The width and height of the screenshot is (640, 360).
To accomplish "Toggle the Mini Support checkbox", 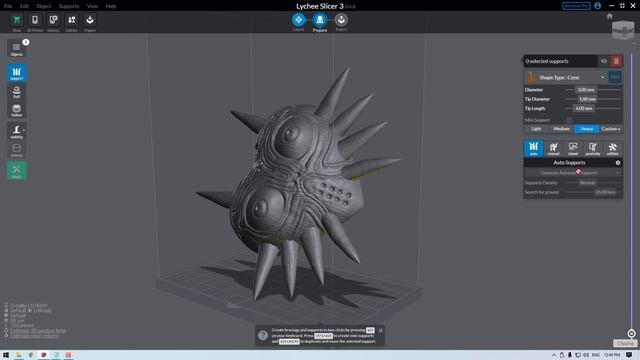I will tap(569, 120).
